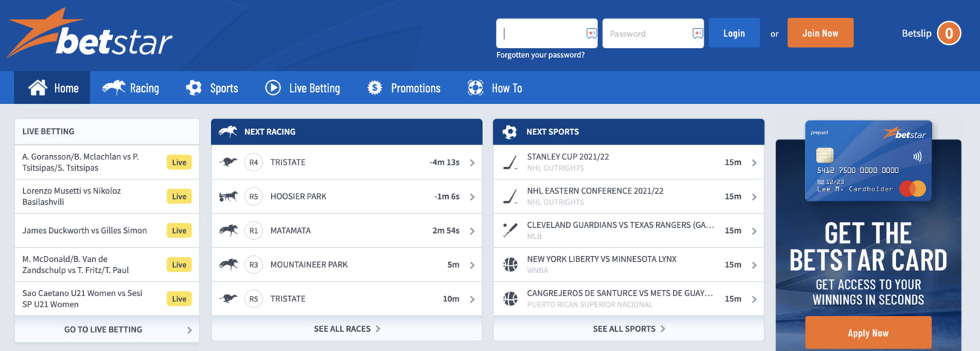Click the Join Now button
980x351 pixels.
820,33
